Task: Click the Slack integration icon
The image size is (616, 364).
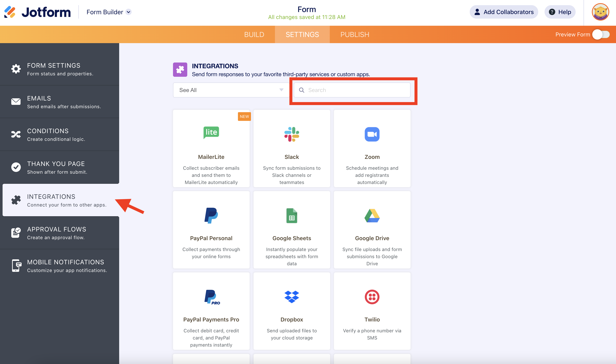Action: click(x=292, y=134)
